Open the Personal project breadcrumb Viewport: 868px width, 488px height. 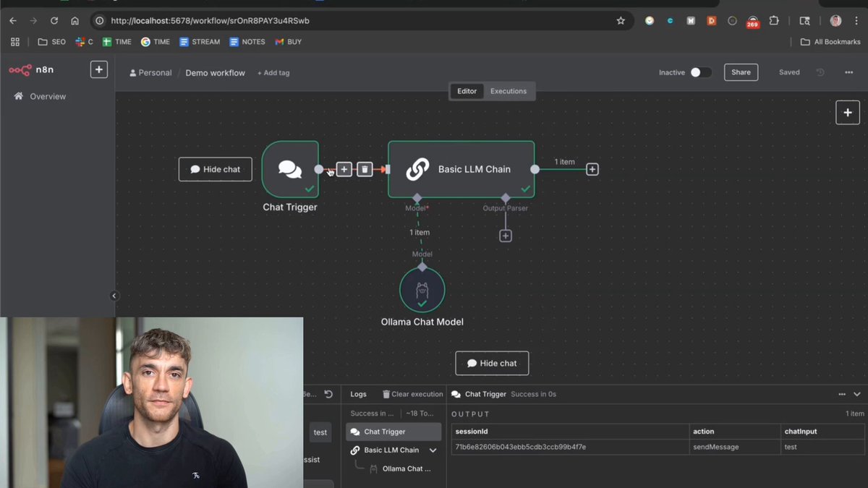(x=150, y=73)
